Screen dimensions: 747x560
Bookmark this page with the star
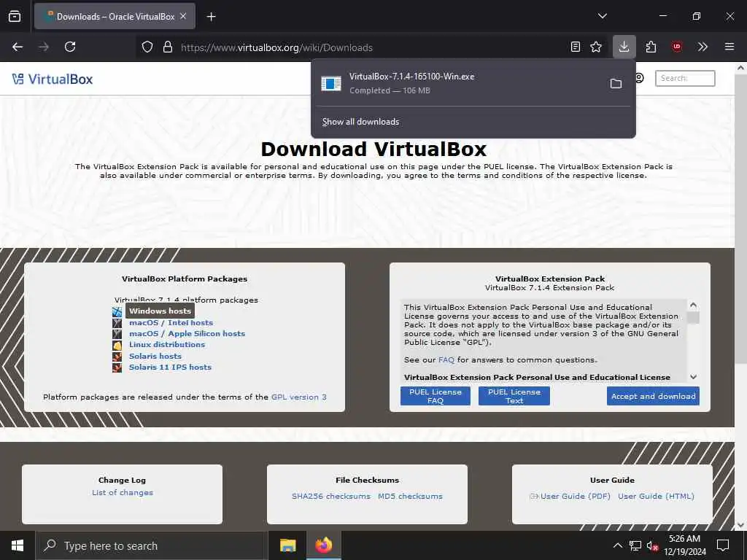[596, 47]
